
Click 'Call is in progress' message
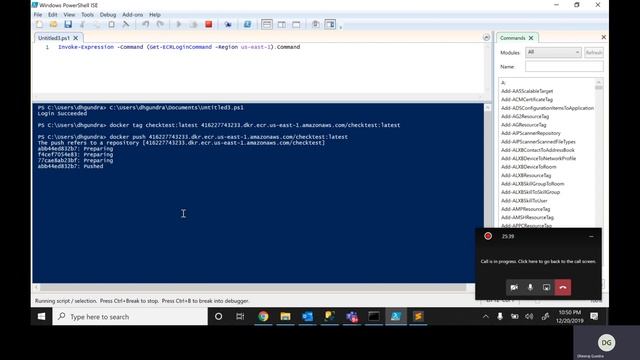(x=538, y=262)
